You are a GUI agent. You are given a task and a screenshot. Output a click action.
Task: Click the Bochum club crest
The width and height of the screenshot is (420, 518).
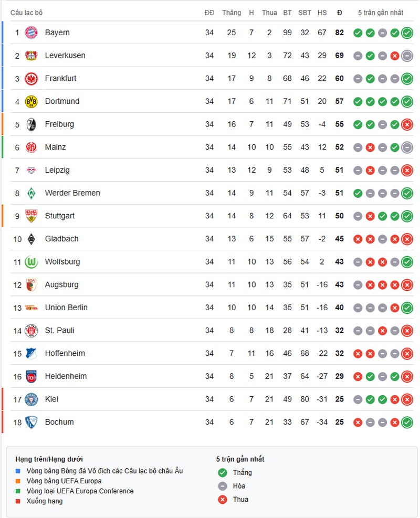(31, 422)
